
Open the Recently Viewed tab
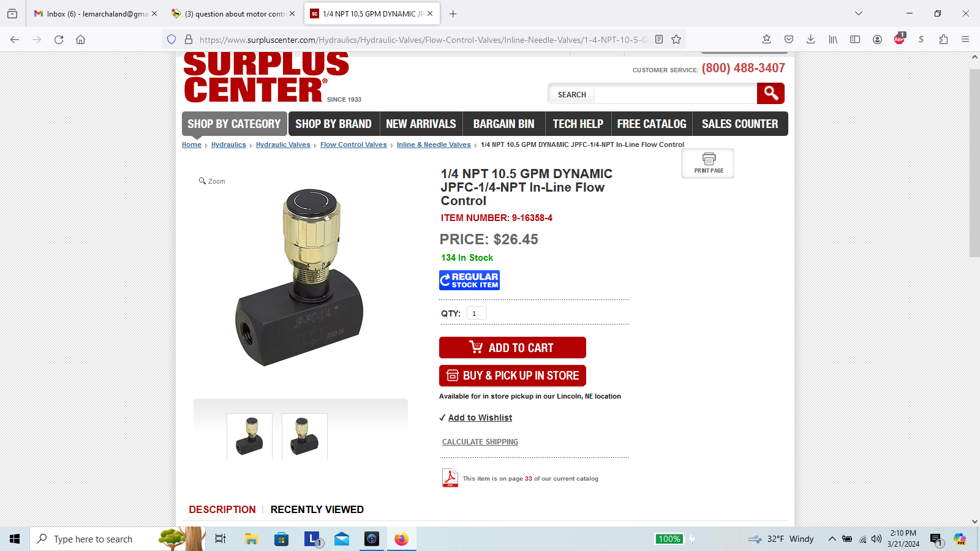coord(317,509)
